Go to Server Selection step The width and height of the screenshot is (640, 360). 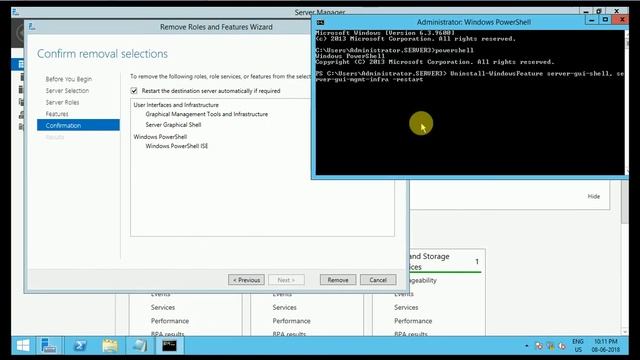click(67, 91)
